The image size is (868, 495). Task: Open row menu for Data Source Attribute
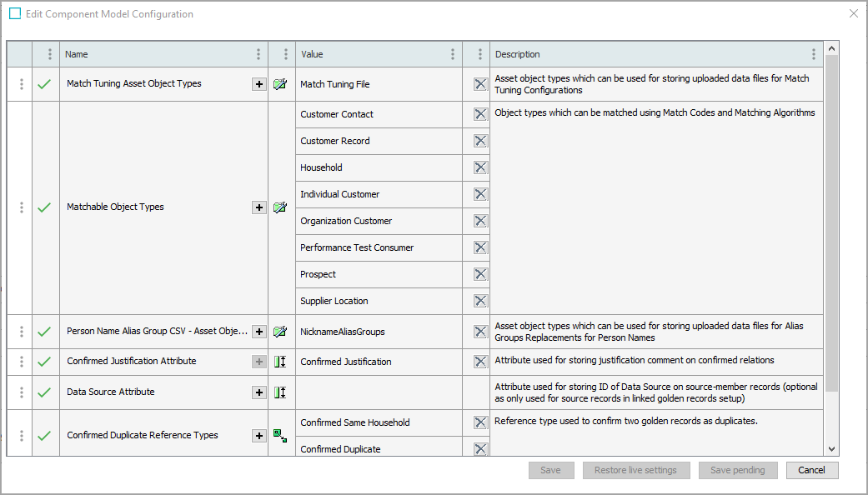pos(21,392)
